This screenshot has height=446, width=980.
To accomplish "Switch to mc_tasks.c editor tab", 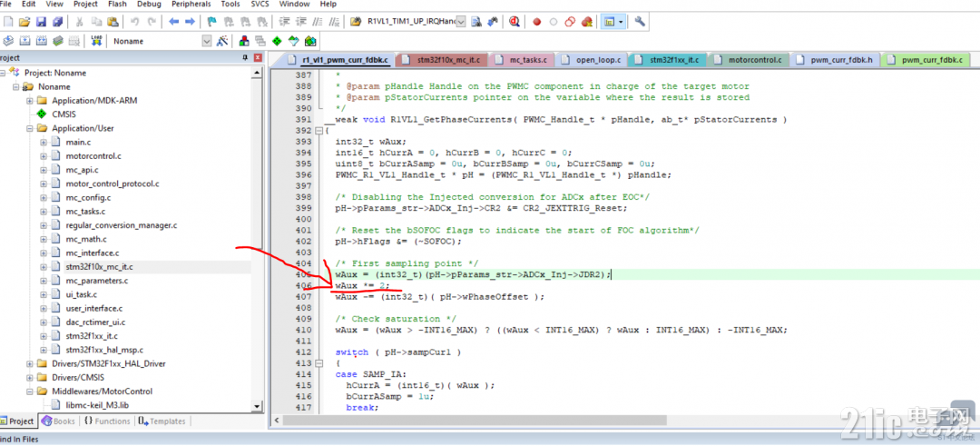I will click(521, 60).
